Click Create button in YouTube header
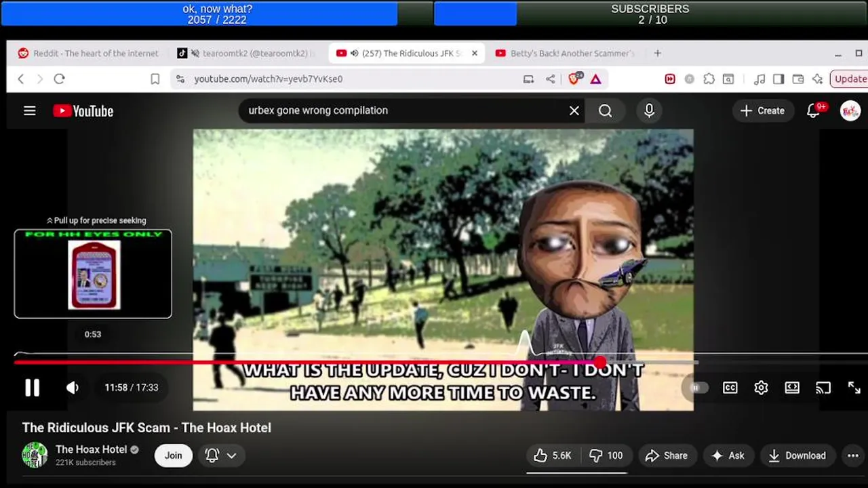 pos(762,110)
